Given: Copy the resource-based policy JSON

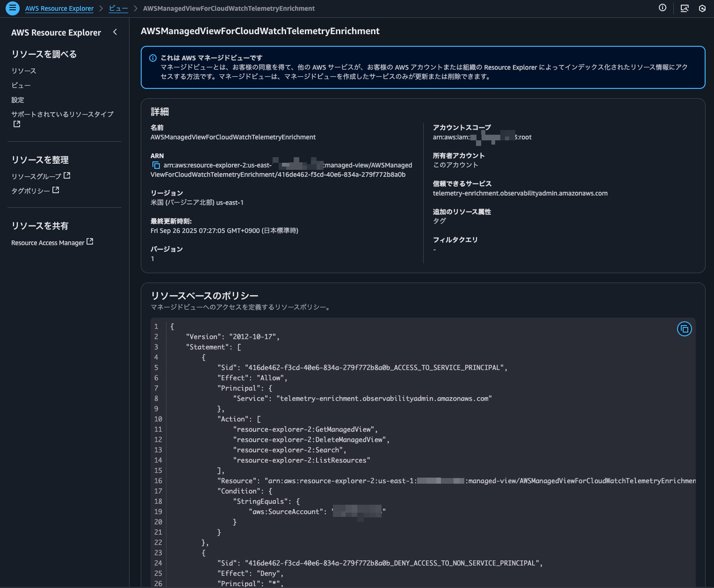Looking at the screenshot, I should (x=684, y=329).
